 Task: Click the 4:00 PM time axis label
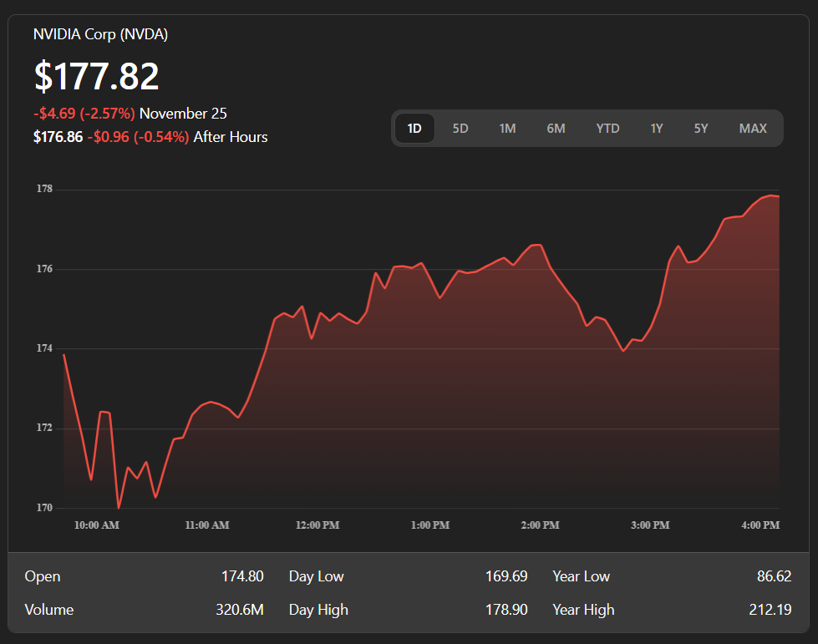pyautogui.click(x=760, y=525)
